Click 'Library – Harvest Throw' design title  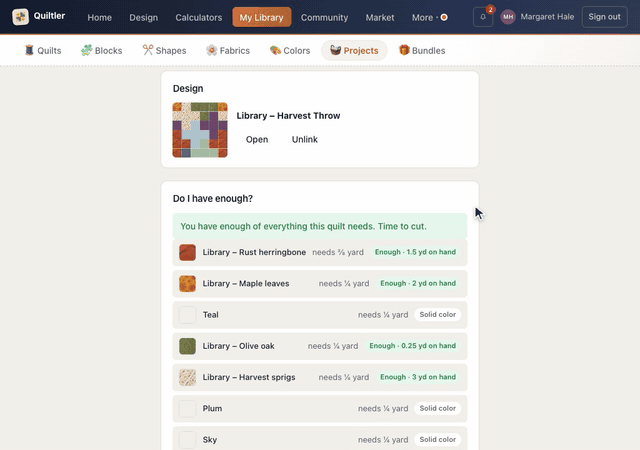click(x=288, y=116)
